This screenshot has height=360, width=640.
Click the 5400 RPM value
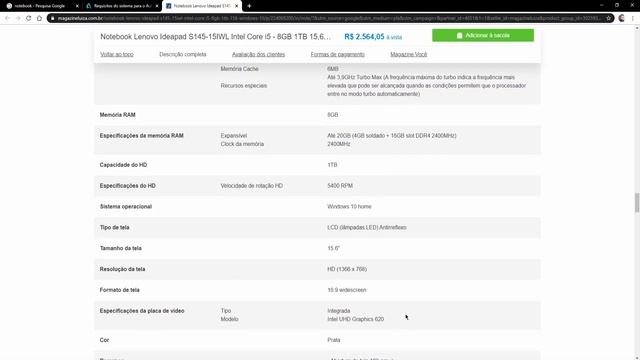pos(340,186)
